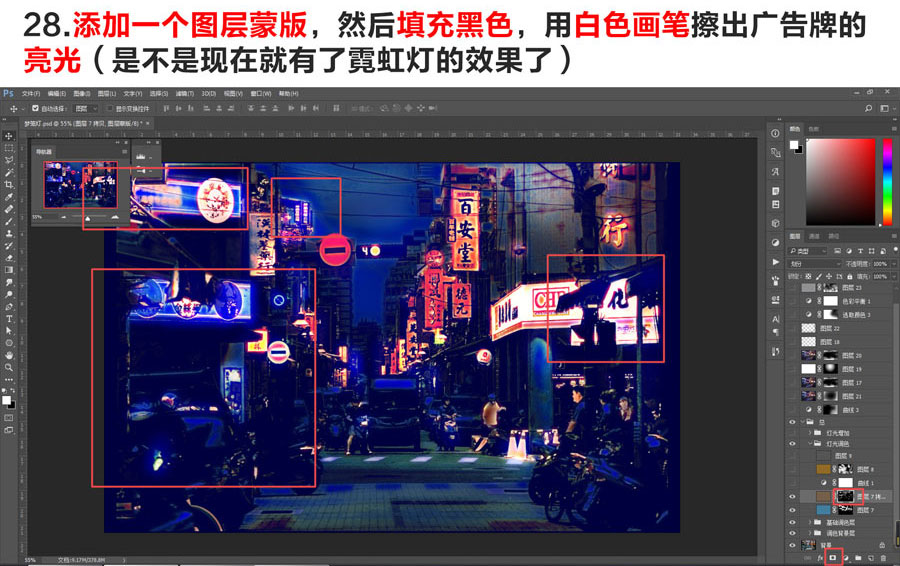
Task: Click the Navigator zoom slider
Action: tap(88, 218)
